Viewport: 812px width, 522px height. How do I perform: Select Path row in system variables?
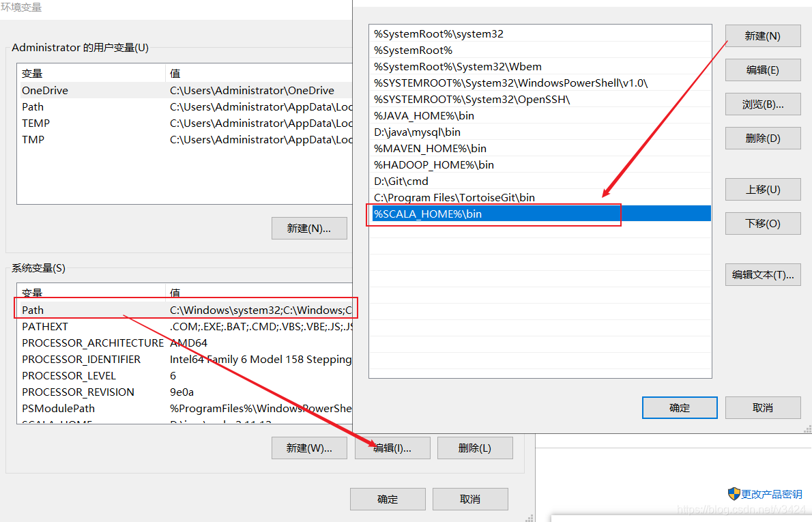tap(186, 310)
